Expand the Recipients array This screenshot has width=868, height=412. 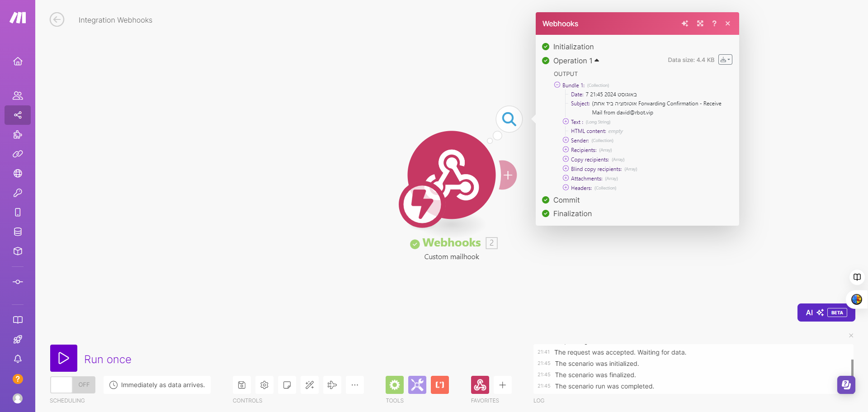[x=566, y=149]
